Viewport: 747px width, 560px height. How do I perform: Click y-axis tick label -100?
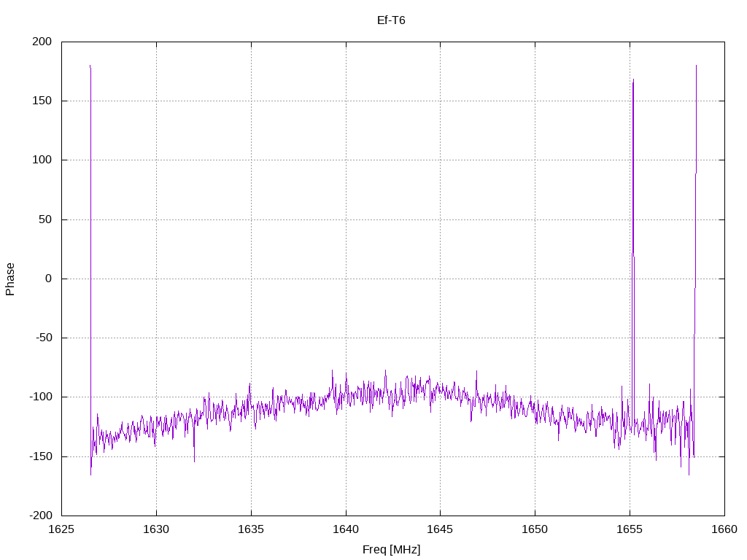point(41,397)
